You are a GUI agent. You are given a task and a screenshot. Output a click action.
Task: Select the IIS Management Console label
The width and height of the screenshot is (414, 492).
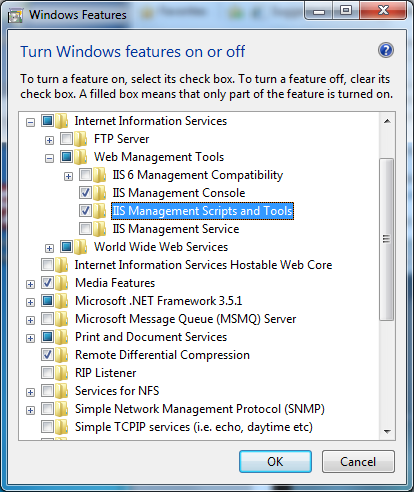click(179, 193)
